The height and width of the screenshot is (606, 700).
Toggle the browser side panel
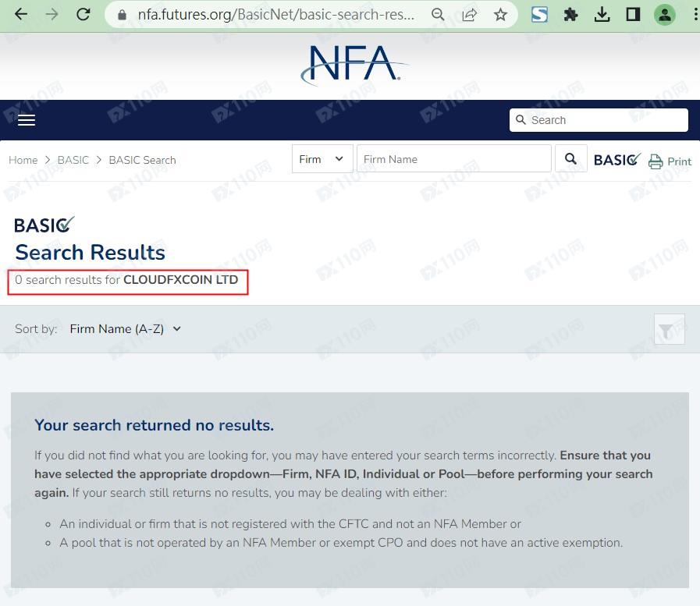click(x=633, y=15)
